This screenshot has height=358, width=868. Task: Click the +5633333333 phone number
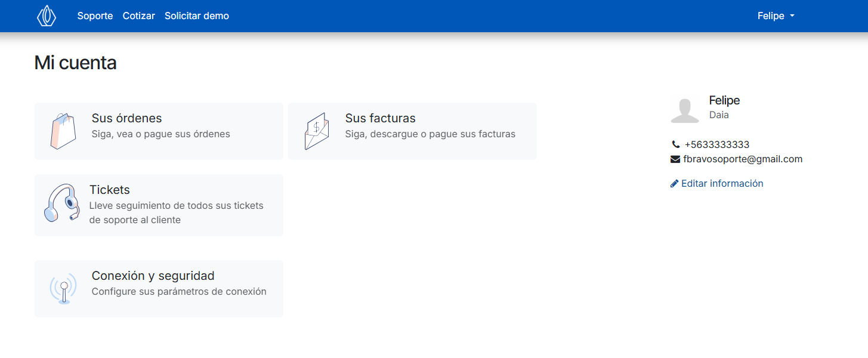click(717, 144)
